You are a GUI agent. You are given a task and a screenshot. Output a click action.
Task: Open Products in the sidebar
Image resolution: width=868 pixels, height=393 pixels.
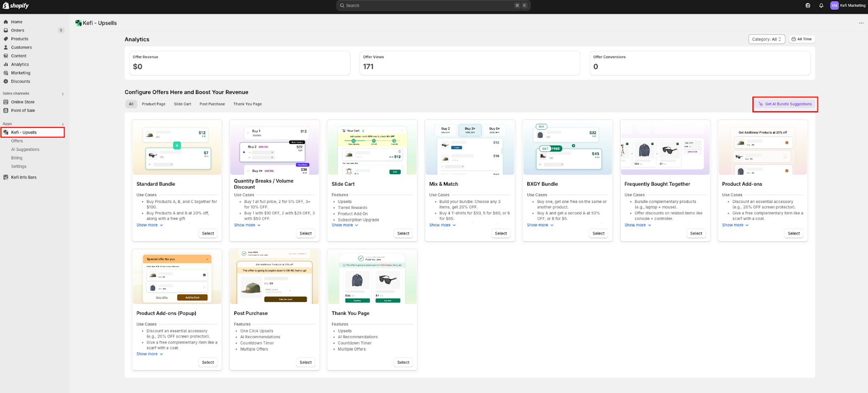[20, 39]
